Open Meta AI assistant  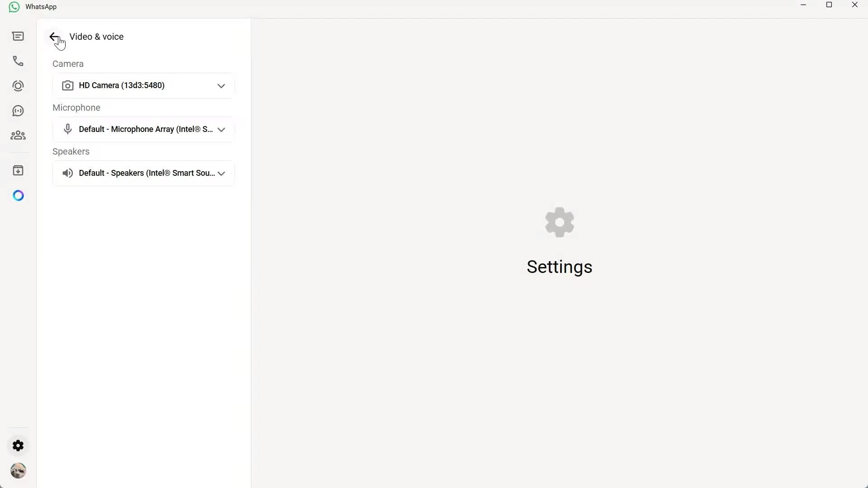tap(18, 195)
